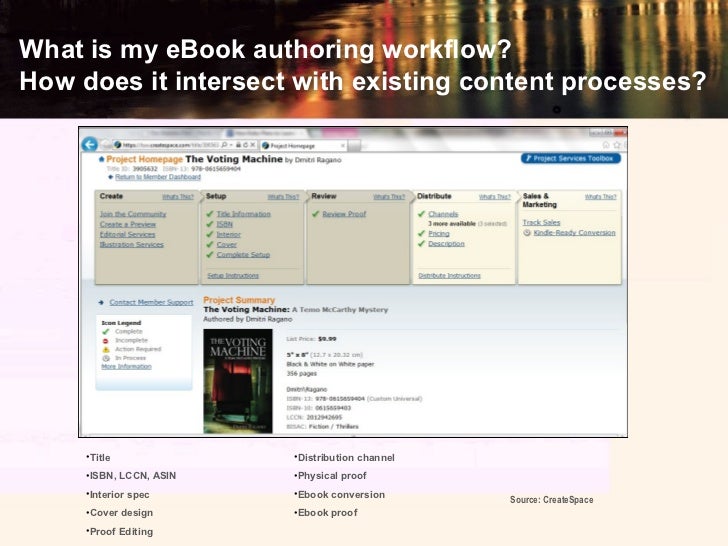Open Track Sales link
Image resolution: width=728 pixels, height=546 pixels.
pyautogui.click(x=541, y=222)
